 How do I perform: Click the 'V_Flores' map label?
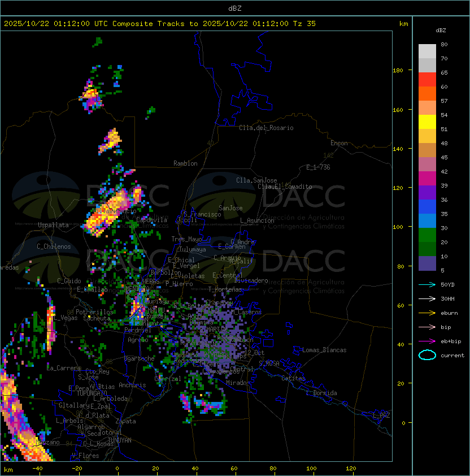pos(85,456)
